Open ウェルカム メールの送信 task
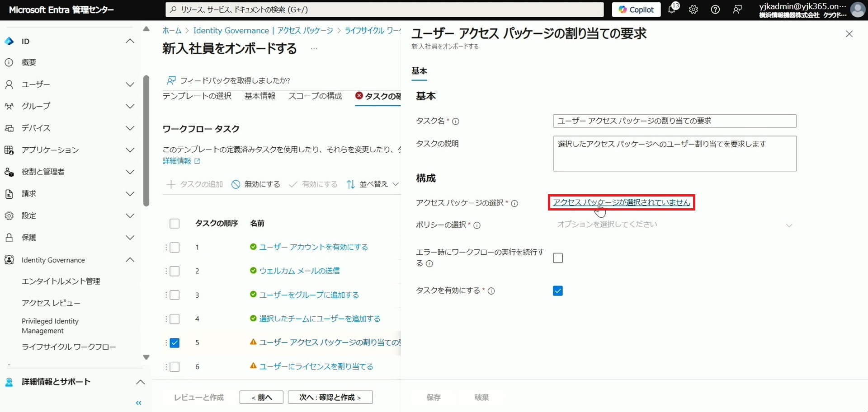 (x=299, y=271)
